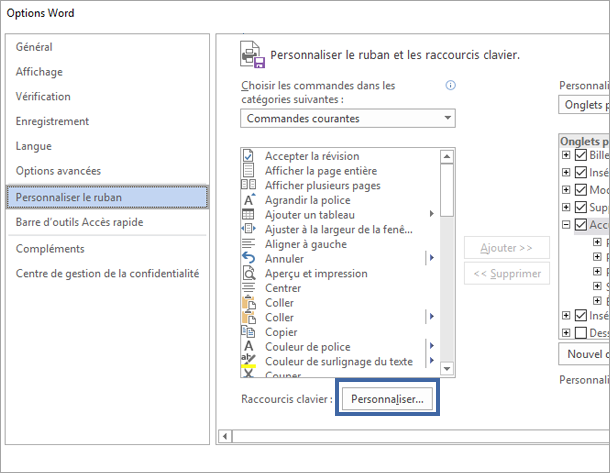Select the Aligner à gauche icon
Image resolution: width=610 pixels, height=473 pixels.
pyautogui.click(x=248, y=244)
